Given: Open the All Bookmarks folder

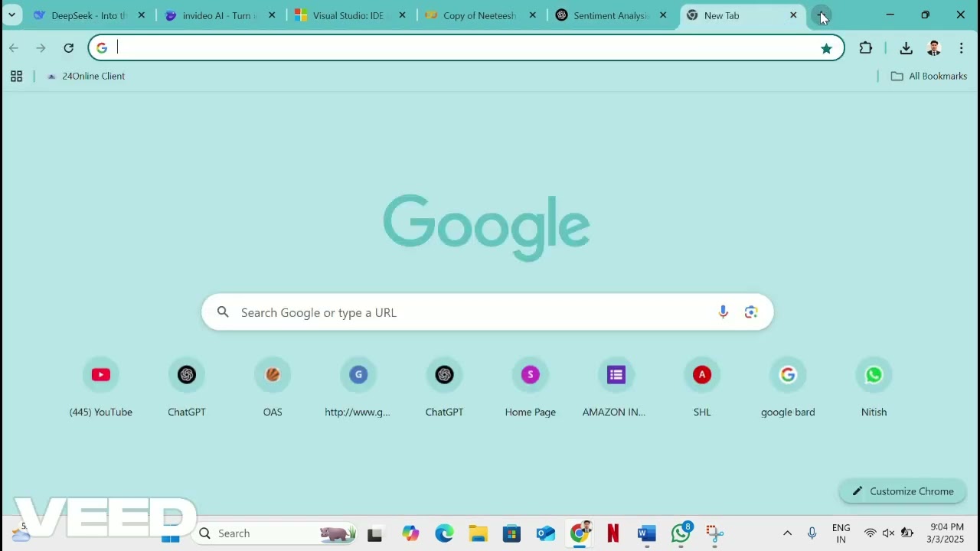Looking at the screenshot, I should [929, 76].
